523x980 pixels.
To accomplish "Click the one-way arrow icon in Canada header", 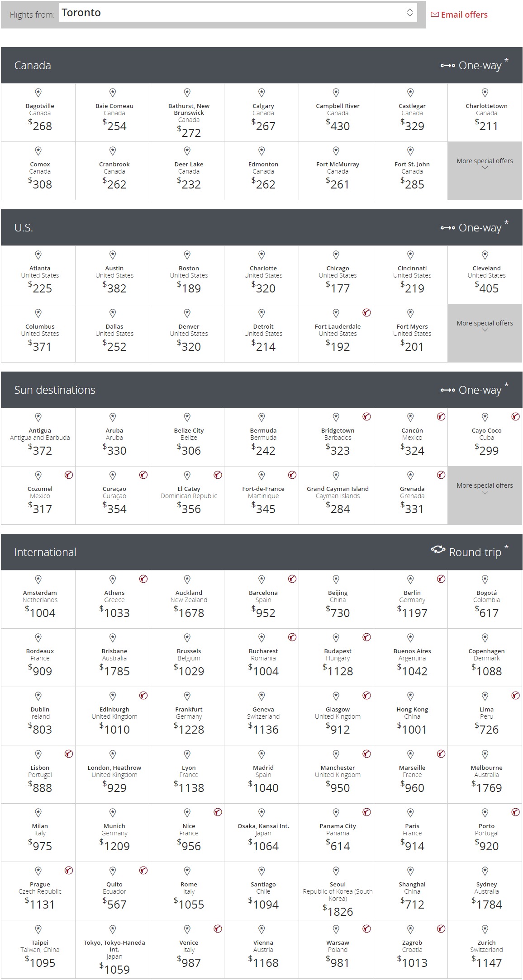I will point(448,66).
